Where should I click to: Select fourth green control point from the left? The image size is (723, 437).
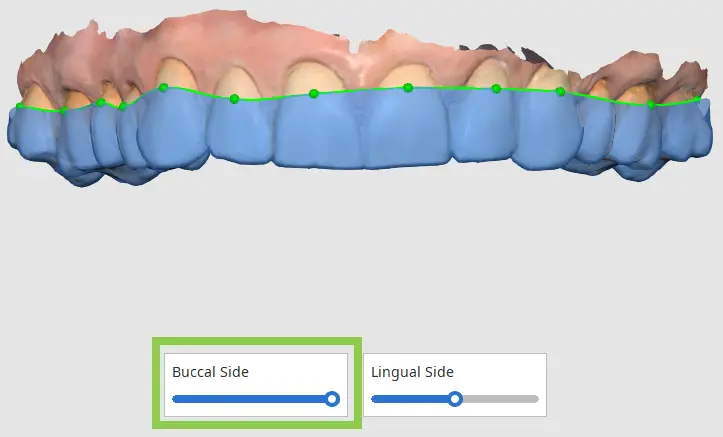click(122, 106)
